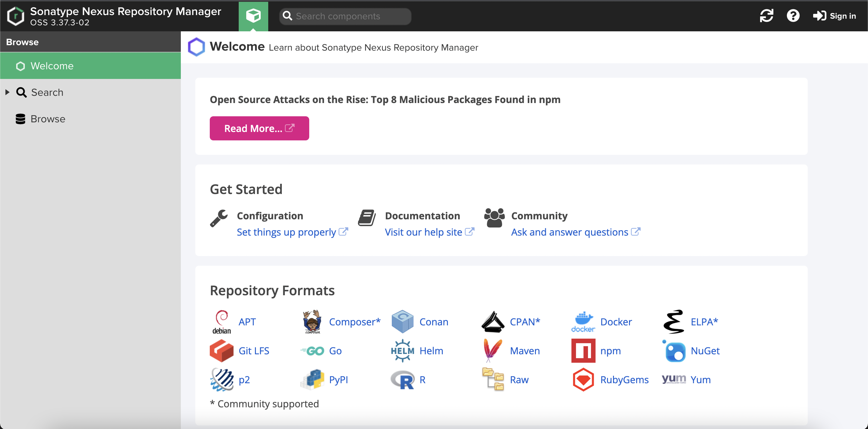Click the refresh icon in header
Image resolution: width=868 pixels, height=429 pixels.
[766, 16]
